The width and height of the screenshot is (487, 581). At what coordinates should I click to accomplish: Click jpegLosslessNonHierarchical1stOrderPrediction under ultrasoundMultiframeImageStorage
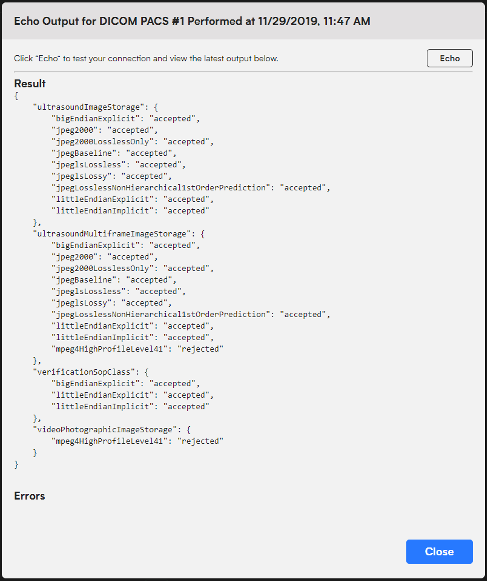coord(191,314)
